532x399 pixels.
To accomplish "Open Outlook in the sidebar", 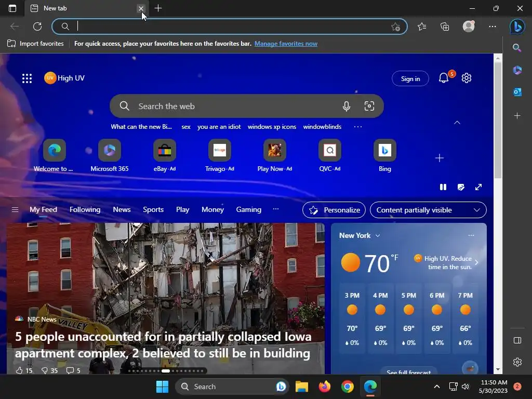I will [517, 92].
